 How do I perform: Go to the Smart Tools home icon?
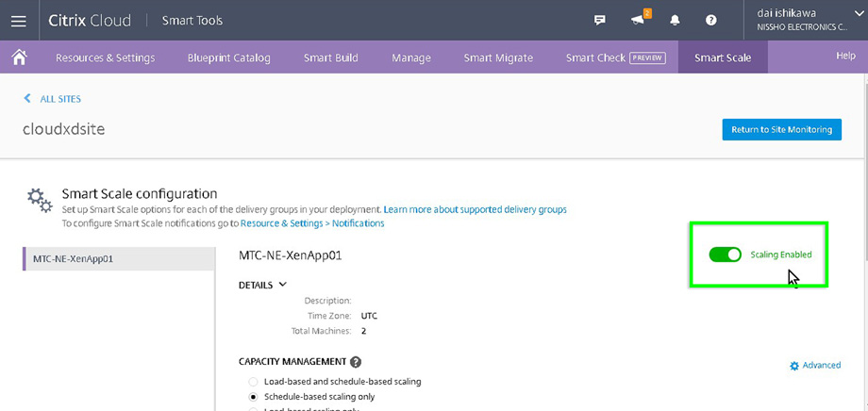coord(20,57)
